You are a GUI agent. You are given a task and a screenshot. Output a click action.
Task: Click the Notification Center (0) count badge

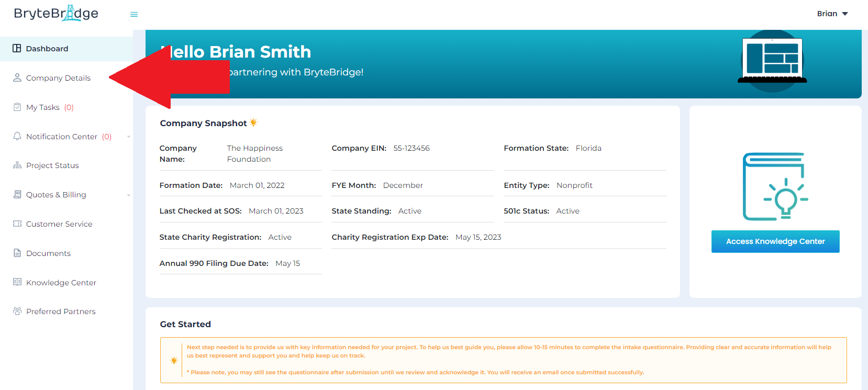[107, 137]
